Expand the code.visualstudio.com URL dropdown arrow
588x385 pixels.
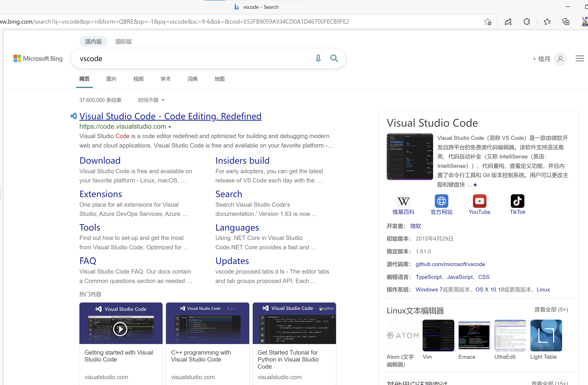pos(170,127)
